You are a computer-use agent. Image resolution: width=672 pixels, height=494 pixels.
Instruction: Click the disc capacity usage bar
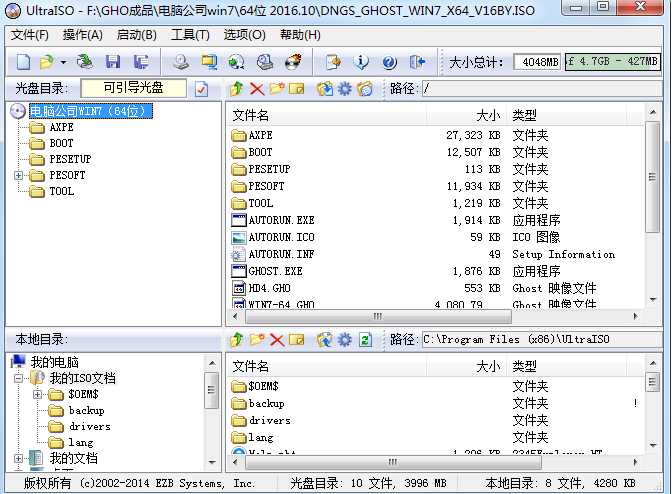pyautogui.click(x=611, y=62)
